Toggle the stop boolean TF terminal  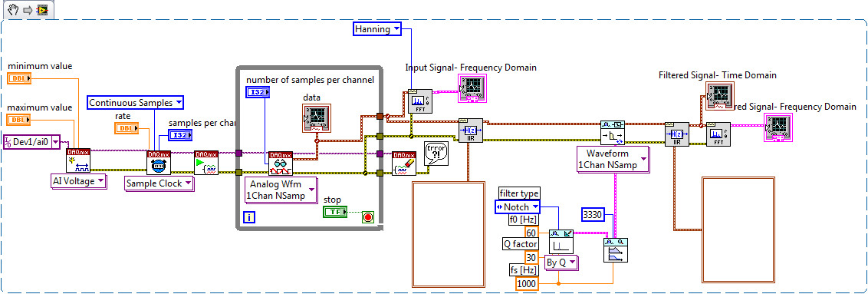[x=336, y=212]
